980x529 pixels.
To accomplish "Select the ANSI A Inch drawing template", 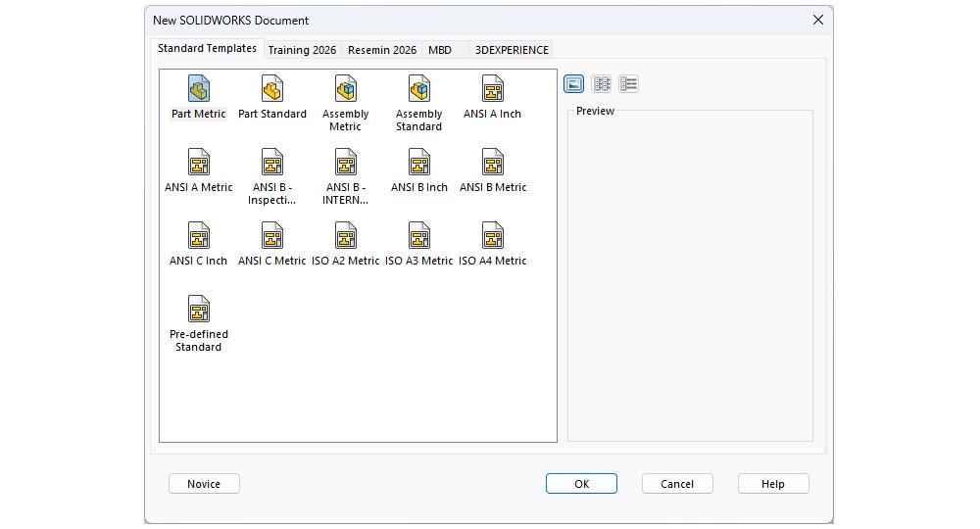I will point(493,89).
